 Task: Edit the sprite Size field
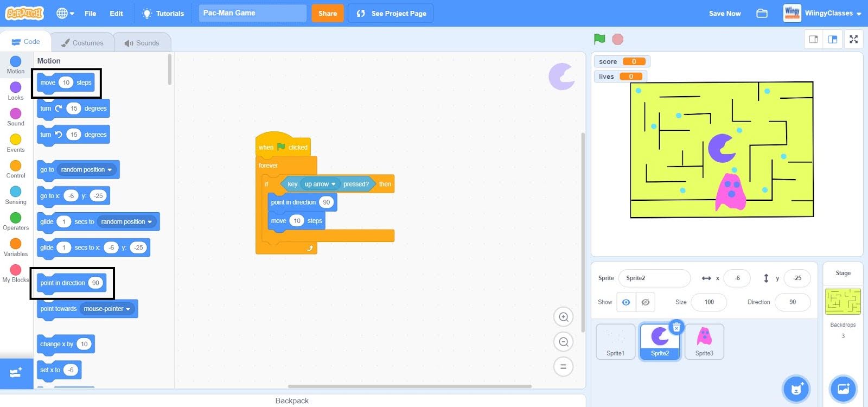coord(709,302)
